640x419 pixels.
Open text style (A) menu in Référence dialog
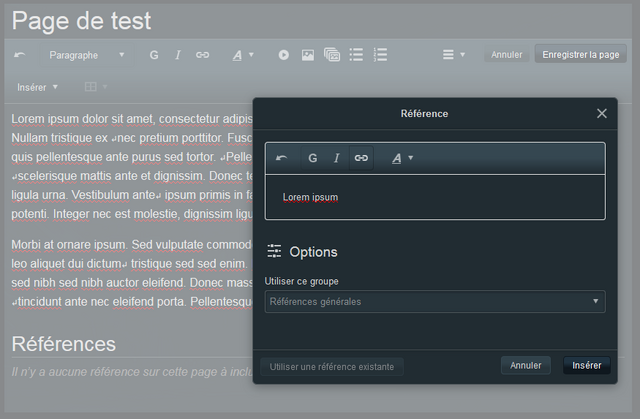click(x=402, y=158)
